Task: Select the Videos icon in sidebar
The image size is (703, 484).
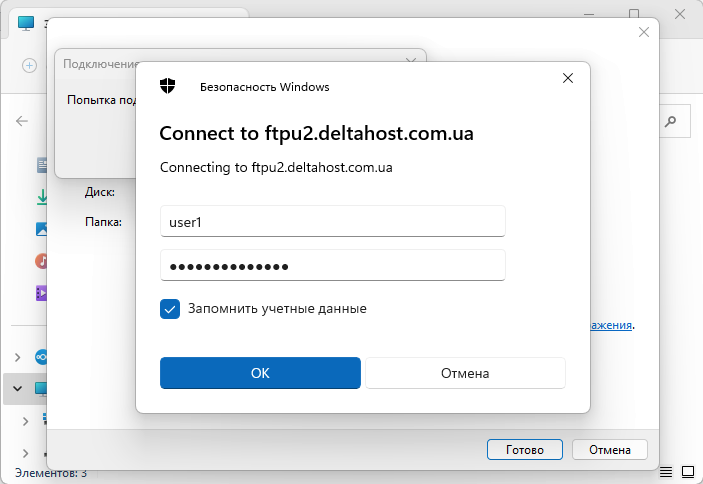Action: click(41, 293)
